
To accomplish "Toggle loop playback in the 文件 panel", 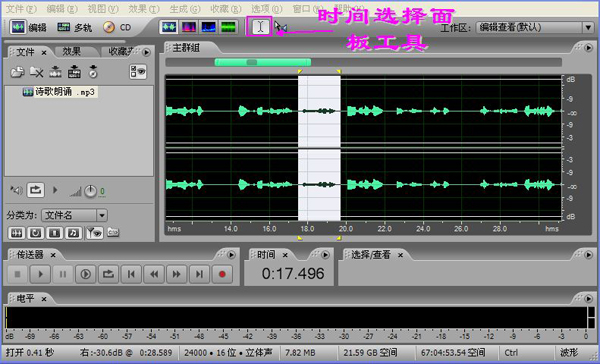I will (36, 190).
